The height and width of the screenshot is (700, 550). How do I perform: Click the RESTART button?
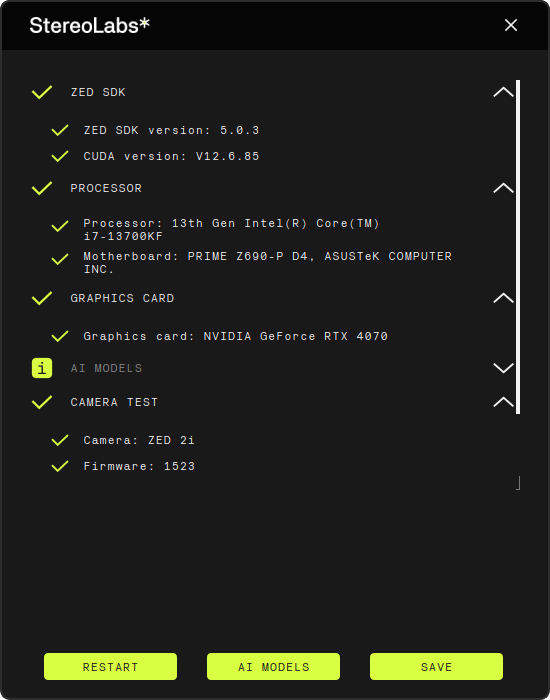110,667
